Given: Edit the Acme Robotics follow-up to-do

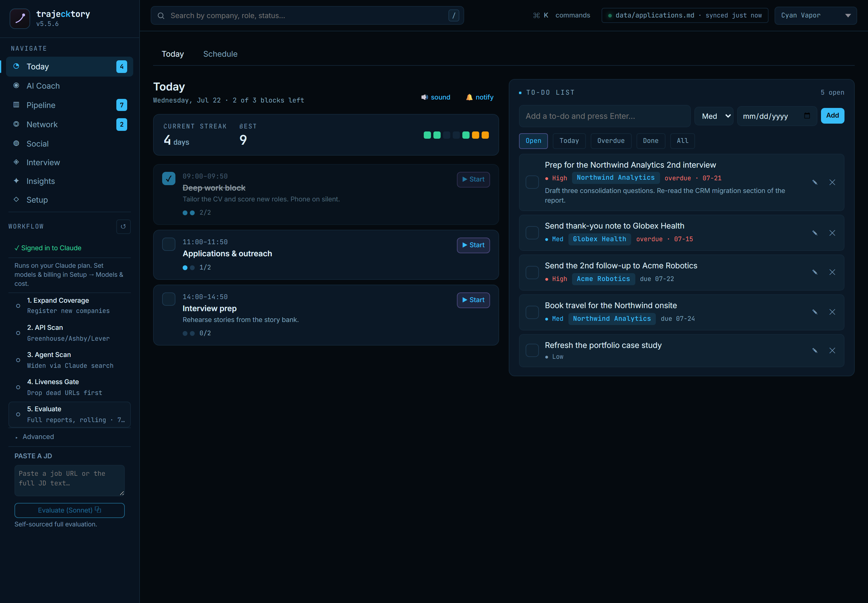Looking at the screenshot, I should point(815,273).
